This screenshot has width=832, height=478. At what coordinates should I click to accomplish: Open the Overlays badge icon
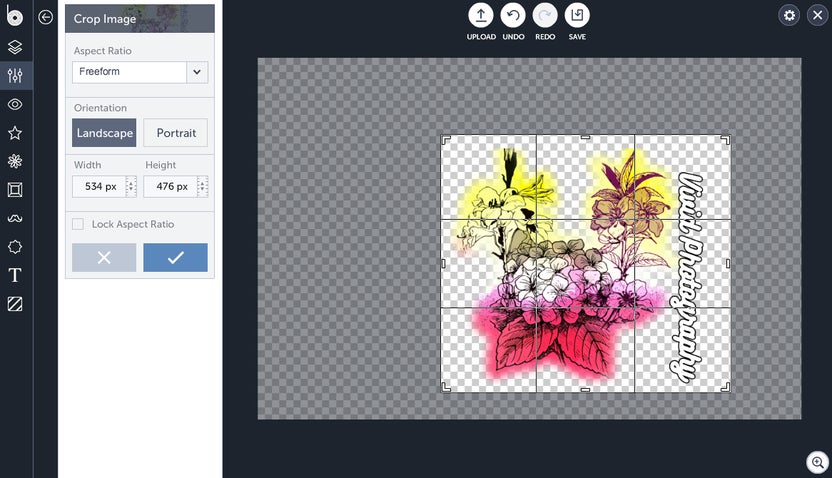15,247
